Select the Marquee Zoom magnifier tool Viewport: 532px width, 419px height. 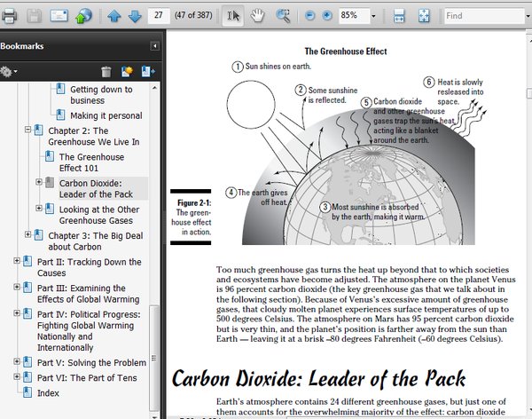[284, 16]
